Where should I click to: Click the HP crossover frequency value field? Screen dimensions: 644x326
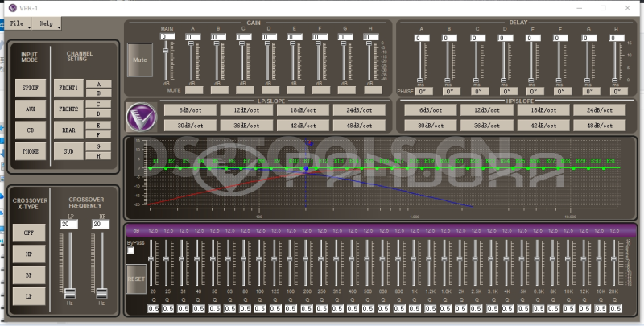point(101,224)
